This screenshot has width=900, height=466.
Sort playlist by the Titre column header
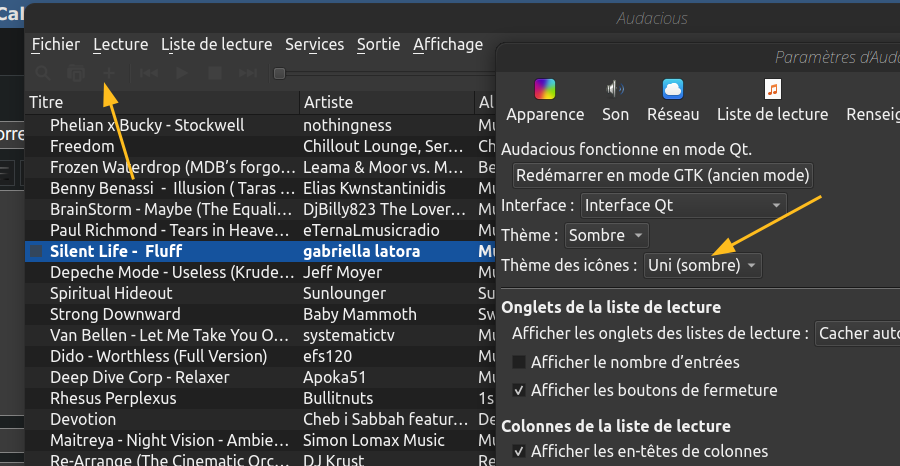point(162,102)
